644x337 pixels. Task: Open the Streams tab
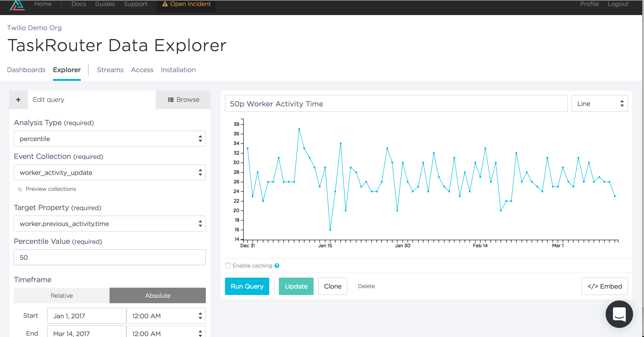[110, 70]
